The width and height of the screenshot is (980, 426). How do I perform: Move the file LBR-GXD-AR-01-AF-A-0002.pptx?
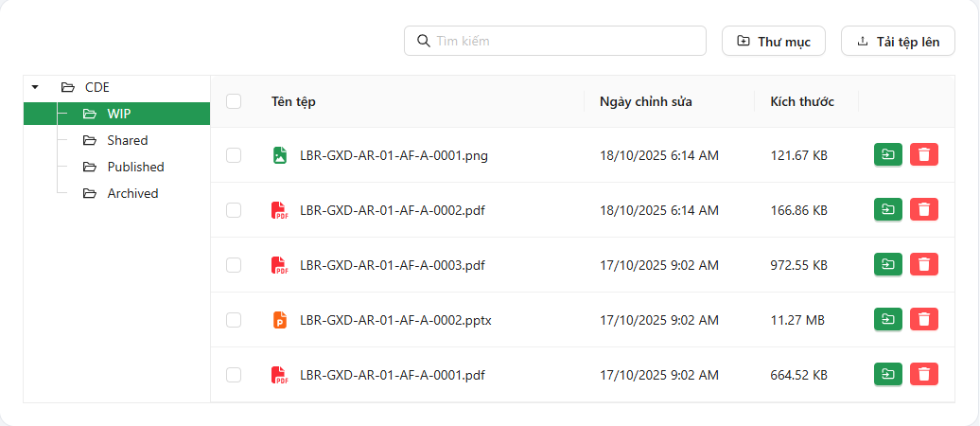887,320
